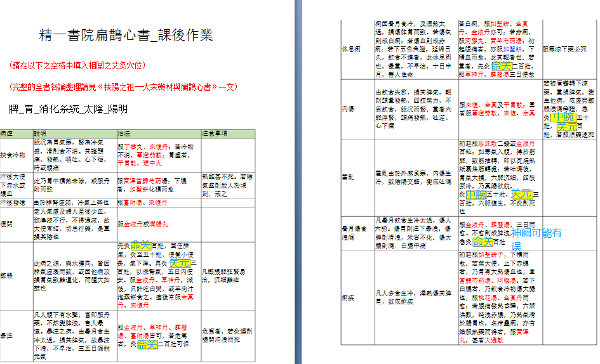Image resolution: width=600 pixels, height=364 pixels.
Task: Click the red remedy name 珍珠散
Action: pos(488,144)
